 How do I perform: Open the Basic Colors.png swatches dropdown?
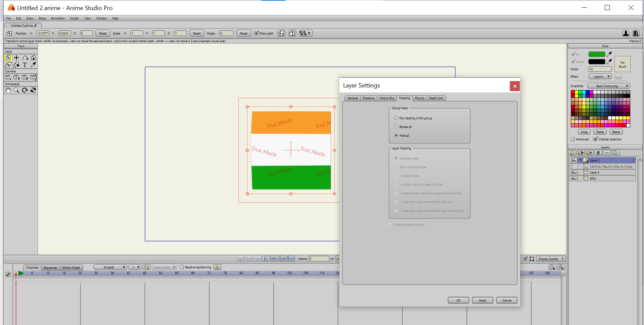(608, 86)
